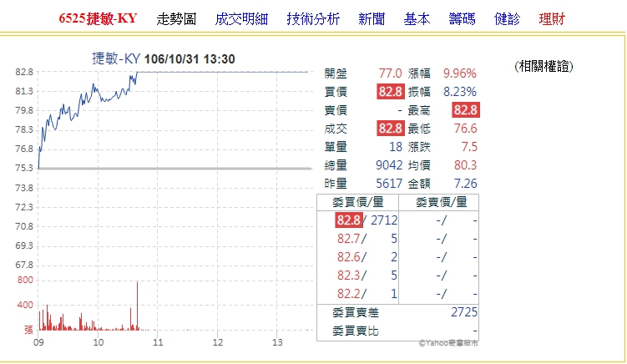
Task: Click the highlighted 買價 value 82.8
Action: point(390,92)
